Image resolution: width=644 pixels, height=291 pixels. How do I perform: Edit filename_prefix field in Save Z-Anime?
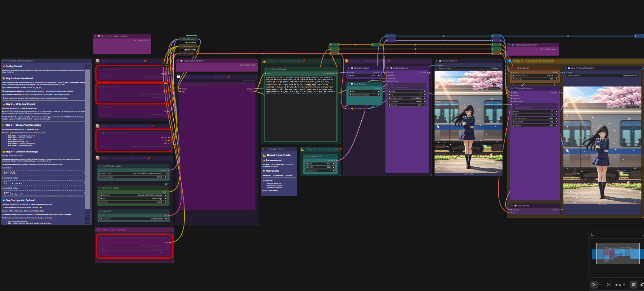[x=468, y=68]
